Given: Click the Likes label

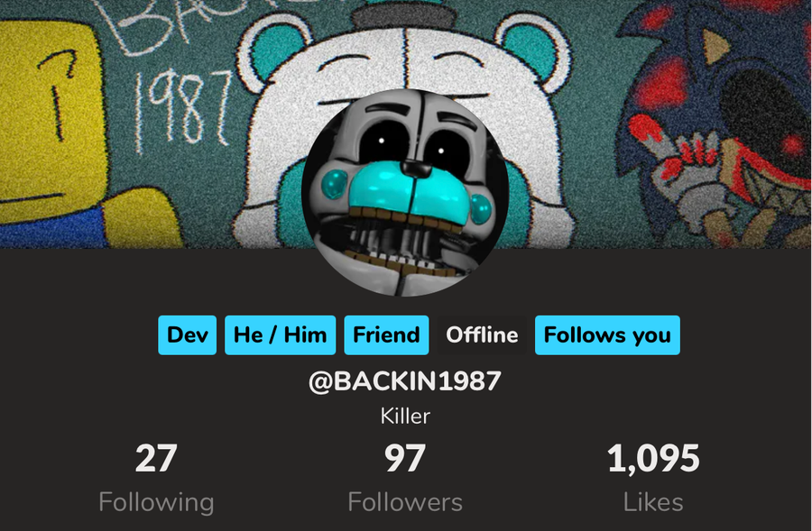Looking at the screenshot, I should tap(653, 502).
